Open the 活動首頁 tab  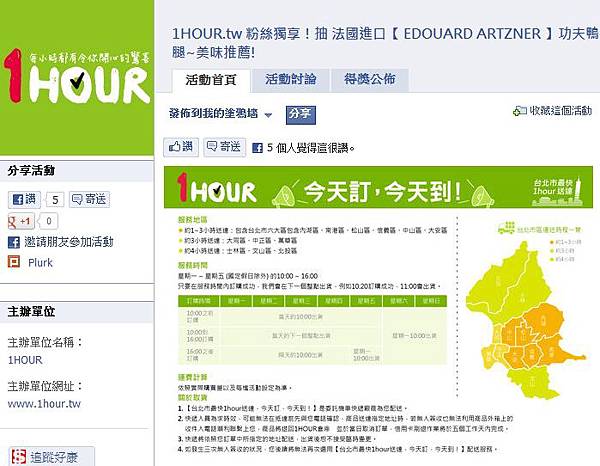(x=211, y=80)
